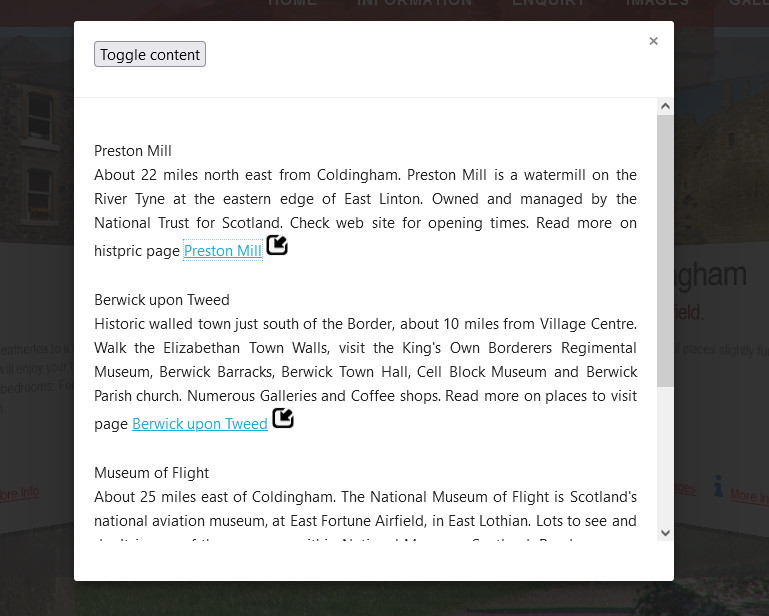Click the Museum of Flight heading
Screen dimensions: 769x616
point(151,473)
